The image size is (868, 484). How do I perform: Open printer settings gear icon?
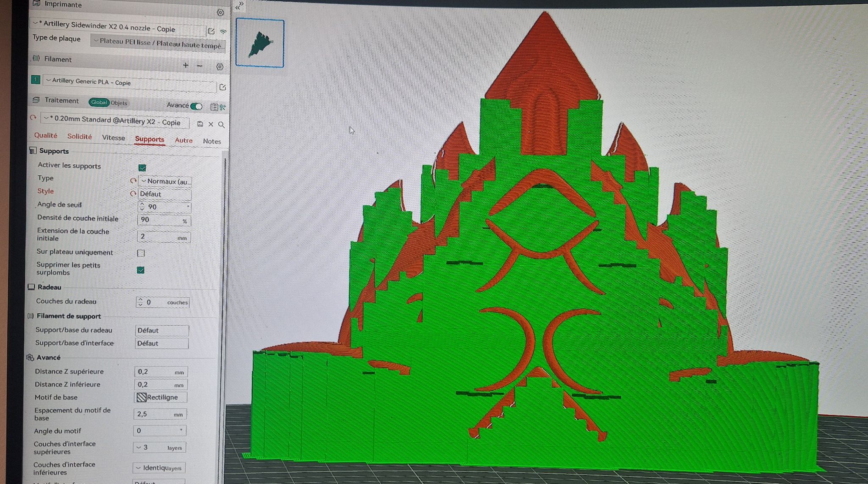220,13
